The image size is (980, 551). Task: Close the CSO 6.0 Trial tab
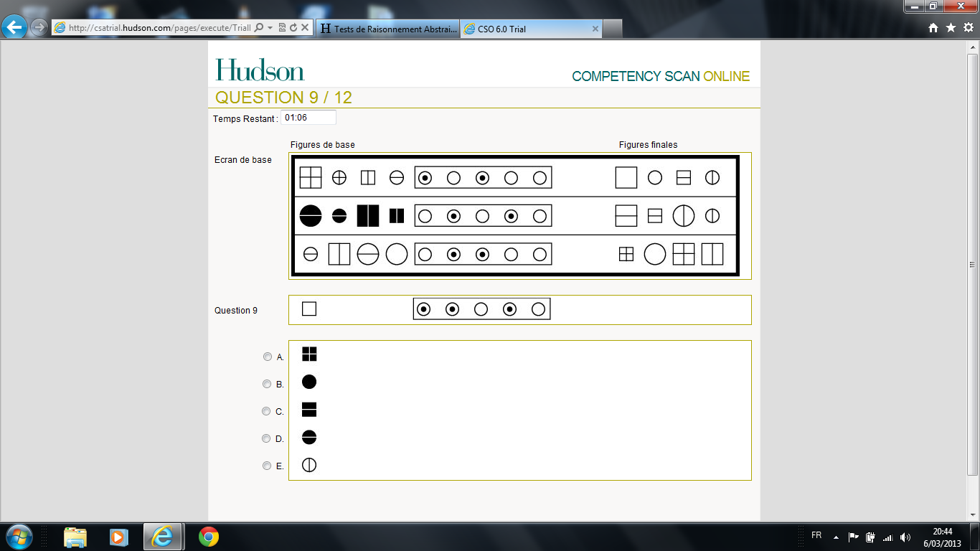595,29
